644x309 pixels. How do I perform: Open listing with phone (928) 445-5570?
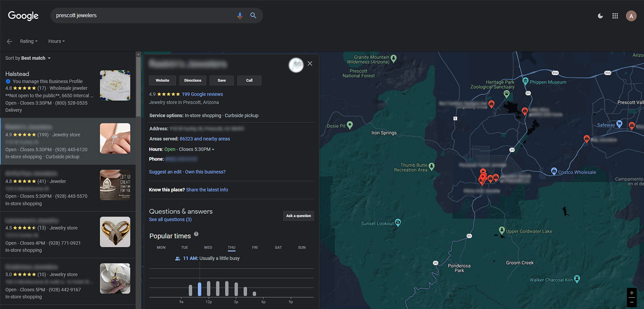68,188
